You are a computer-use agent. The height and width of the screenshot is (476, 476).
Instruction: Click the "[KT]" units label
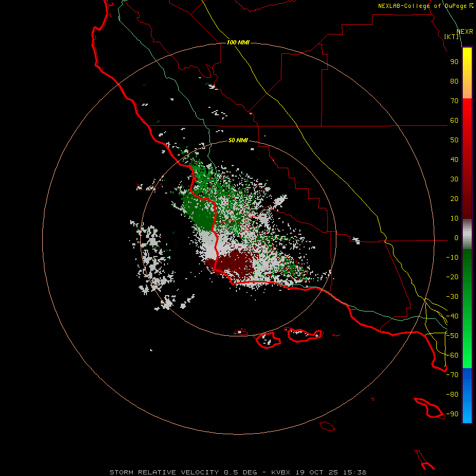coord(452,36)
